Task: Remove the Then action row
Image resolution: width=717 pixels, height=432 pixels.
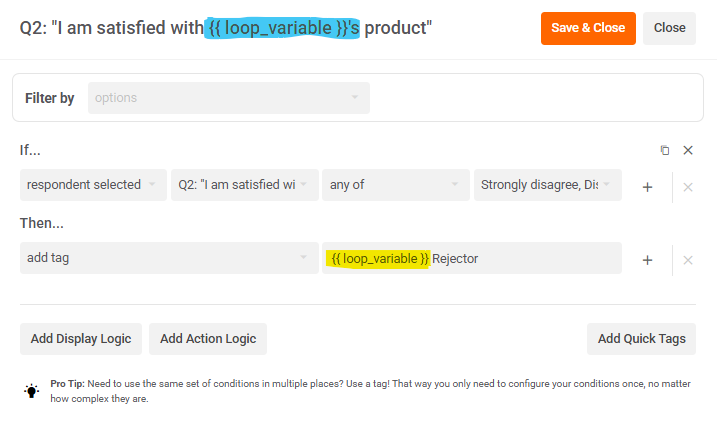Action: (688, 259)
